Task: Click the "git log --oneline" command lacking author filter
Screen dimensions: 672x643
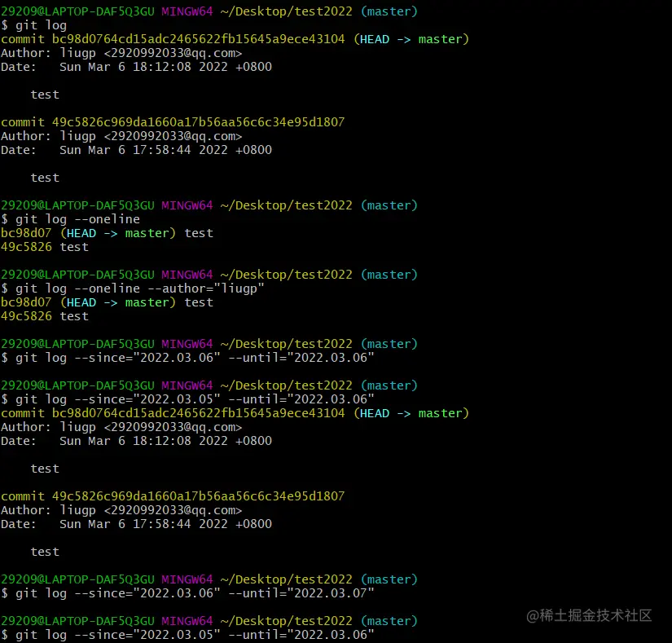Action: pos(70,219)
